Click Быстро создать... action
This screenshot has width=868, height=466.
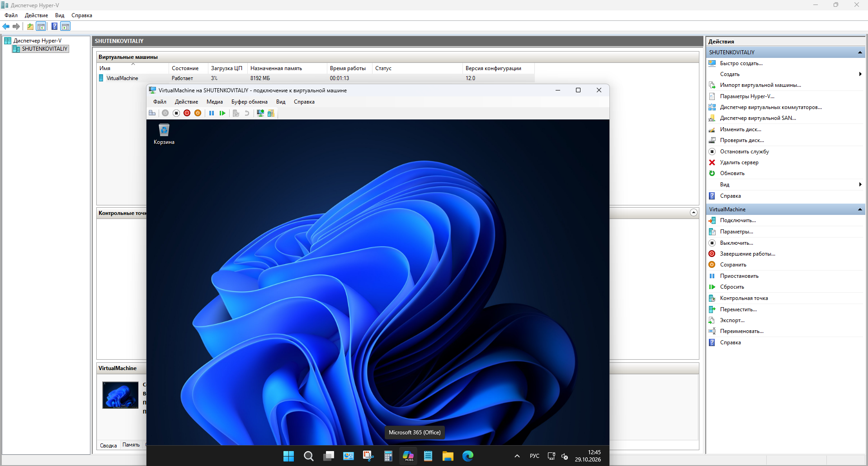coord(741,63)
